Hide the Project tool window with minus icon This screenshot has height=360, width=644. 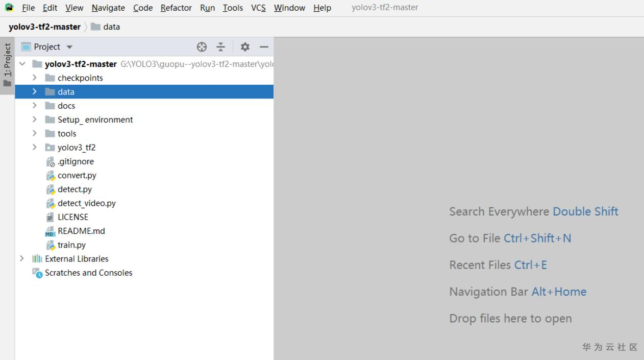click(264, 47)
